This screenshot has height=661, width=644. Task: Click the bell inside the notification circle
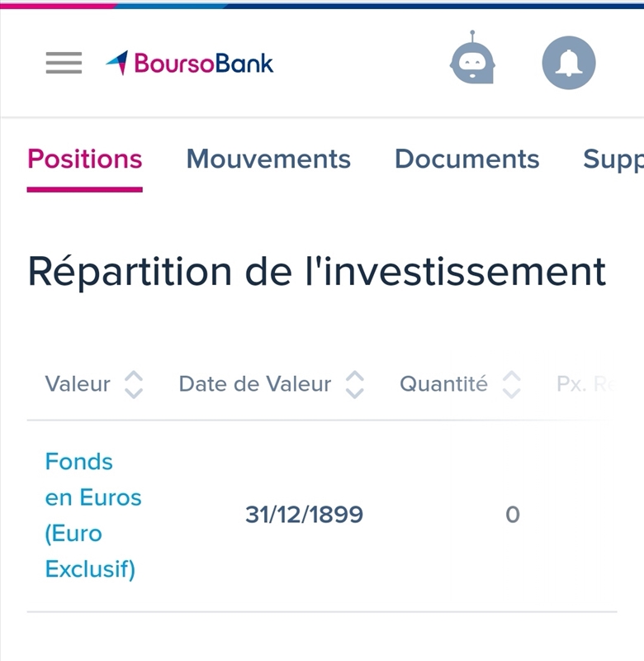(x=568, y=62)
